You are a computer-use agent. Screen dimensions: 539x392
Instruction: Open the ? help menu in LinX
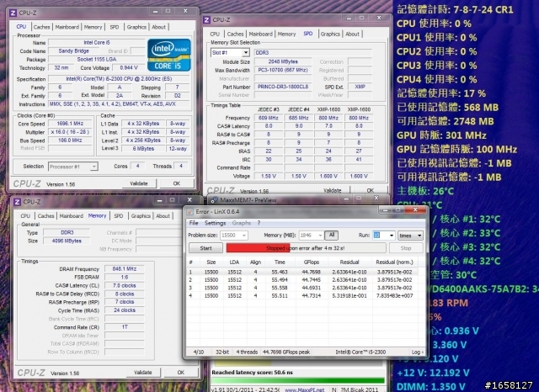coord(259,223)
